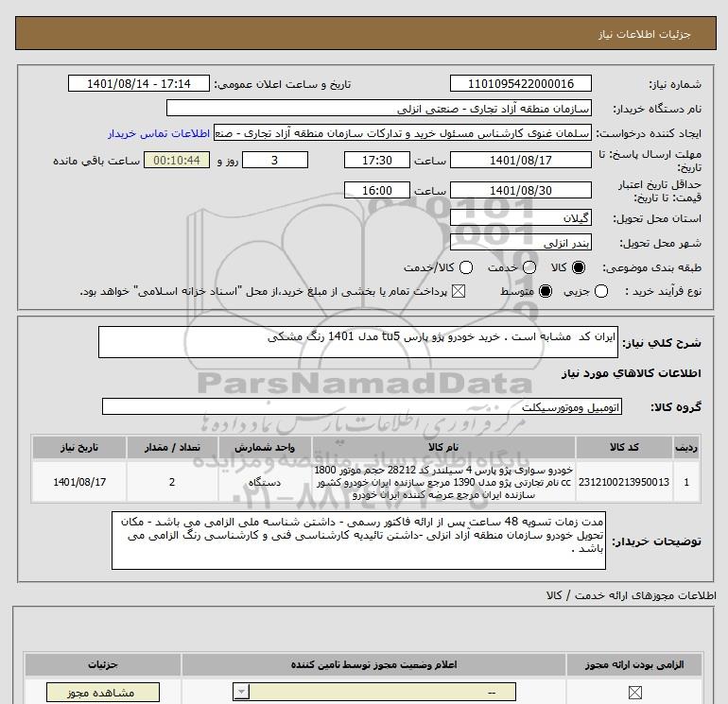Viewport: 728px width, 704px height.
Task: Click the general need description text box
Action: click(x=358, y=342)
